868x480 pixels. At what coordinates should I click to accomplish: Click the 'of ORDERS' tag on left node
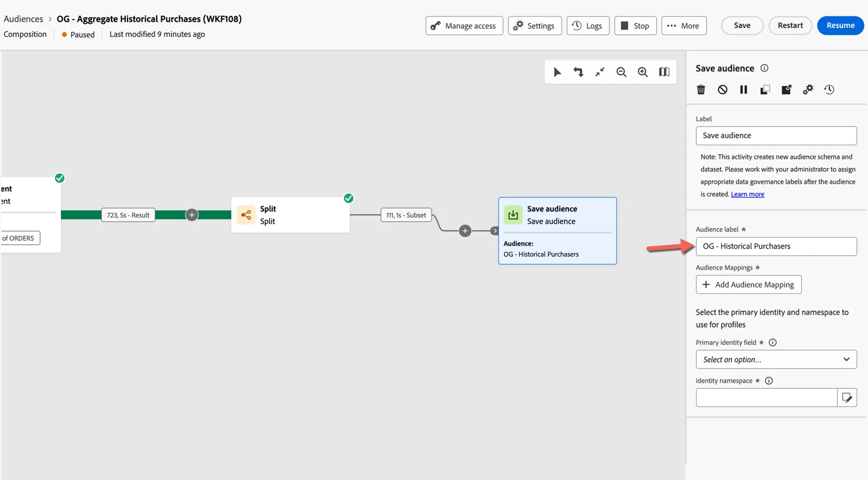(x=20, y=238)
